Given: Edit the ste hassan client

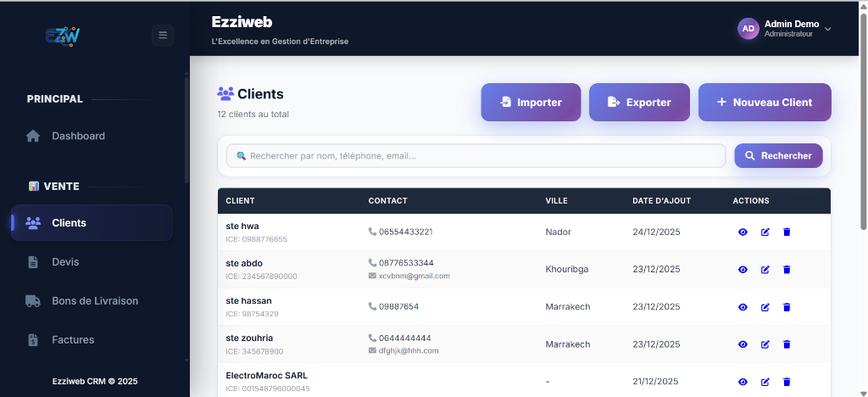Looking at the screenshot, I should (765, 307).
